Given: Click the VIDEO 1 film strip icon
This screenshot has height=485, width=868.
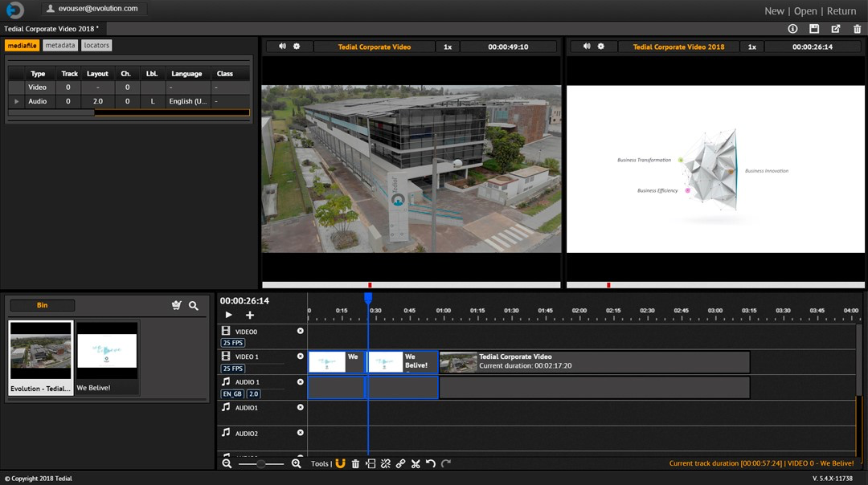Looking at the screenshot, I should coord(226,357).
